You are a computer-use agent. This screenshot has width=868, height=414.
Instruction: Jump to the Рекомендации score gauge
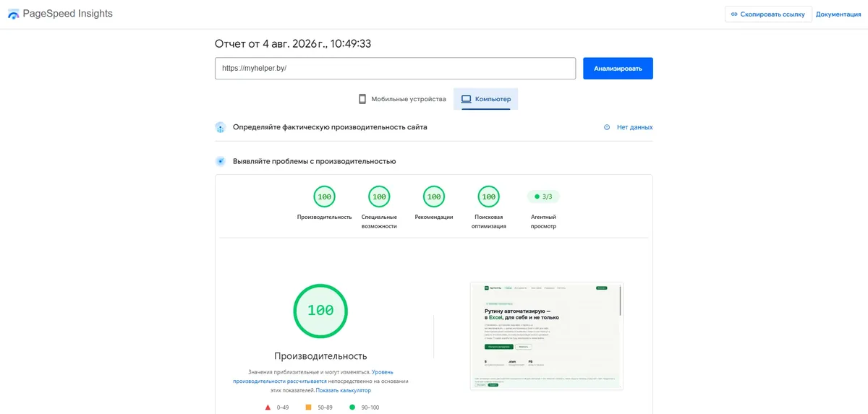[434, 197]
